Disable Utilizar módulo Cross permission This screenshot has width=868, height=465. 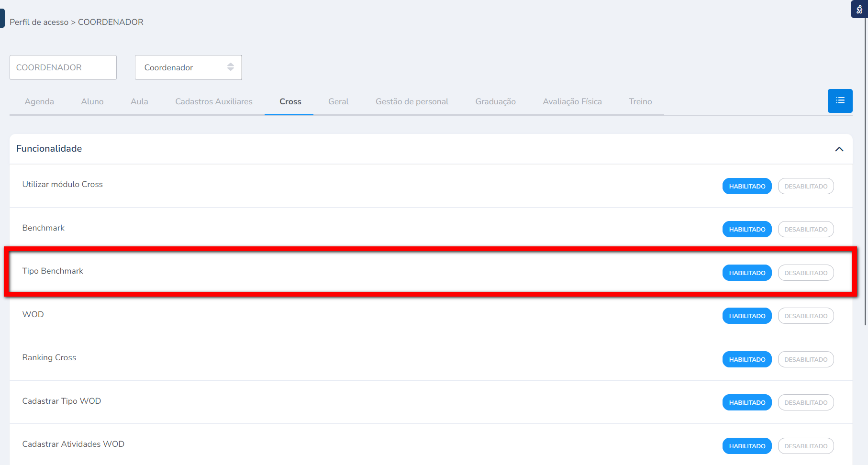point(805,186)
